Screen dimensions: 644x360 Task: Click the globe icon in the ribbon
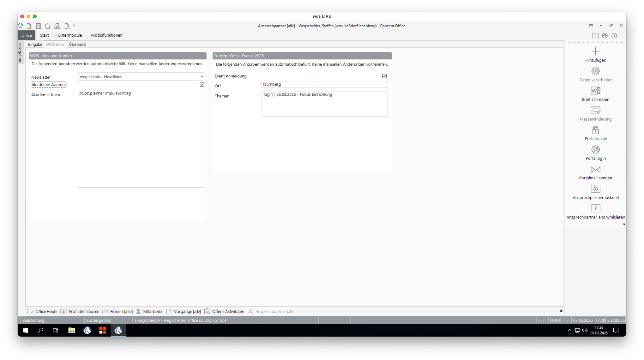pyautogui.click(x=605, y=36)
